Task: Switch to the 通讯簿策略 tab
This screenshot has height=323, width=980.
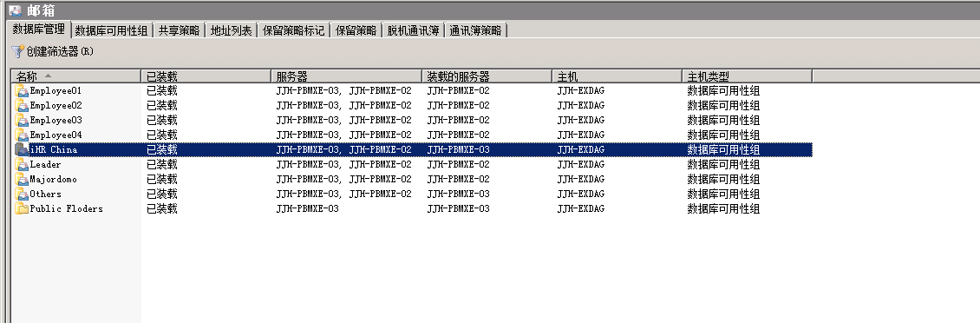Action: (475, 30)
